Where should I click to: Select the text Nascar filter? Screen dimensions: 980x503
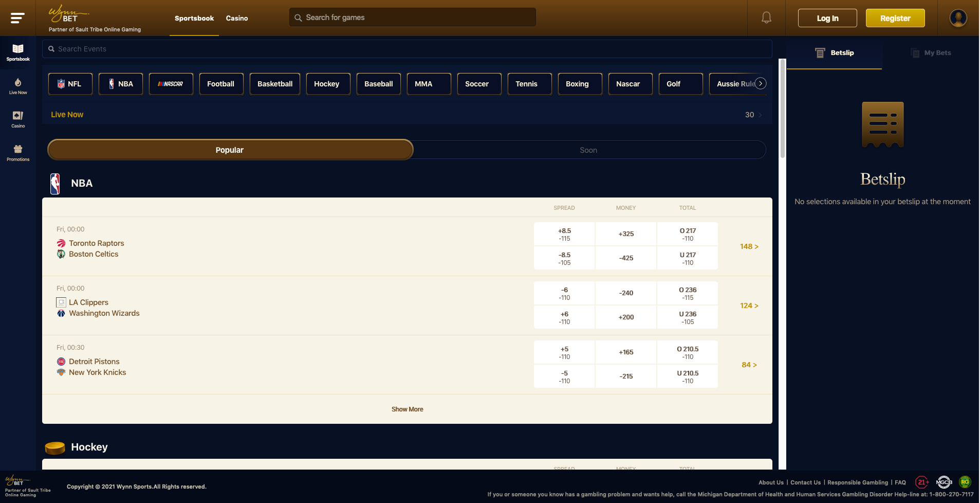coord(631,84)
